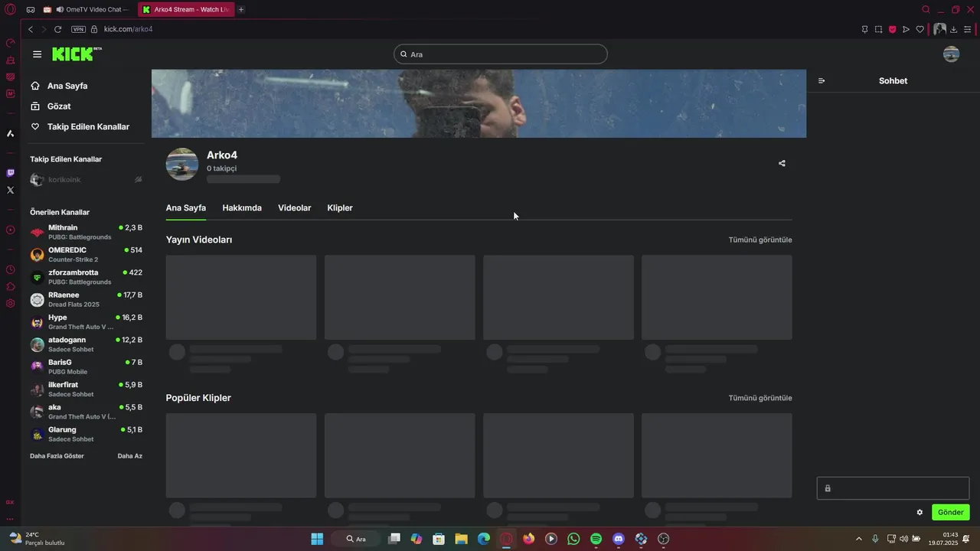Collapse the Sohbet chat panel
Viewport: 980px width, 551px height.
[x=822, y=80]
